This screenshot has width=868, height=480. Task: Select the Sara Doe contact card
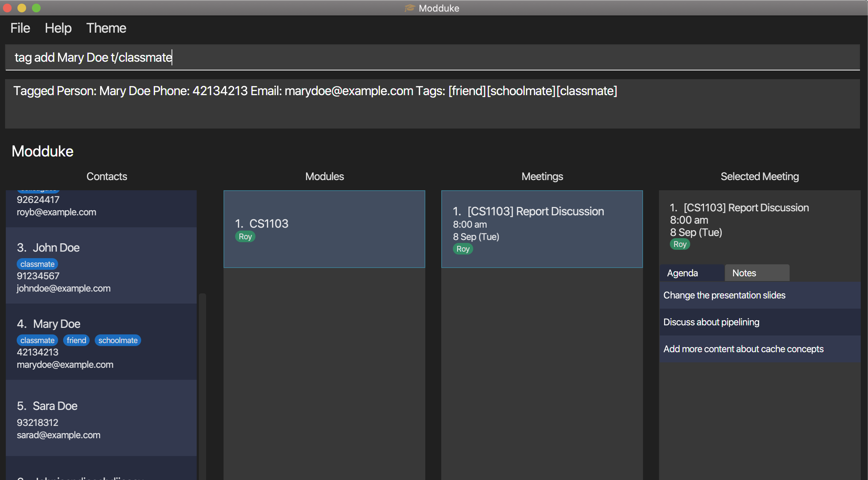(x=101, y=418)
